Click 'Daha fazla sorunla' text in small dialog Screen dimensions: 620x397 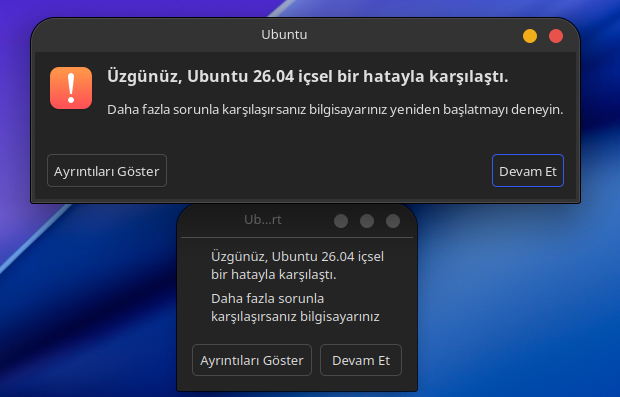point(267,298)
